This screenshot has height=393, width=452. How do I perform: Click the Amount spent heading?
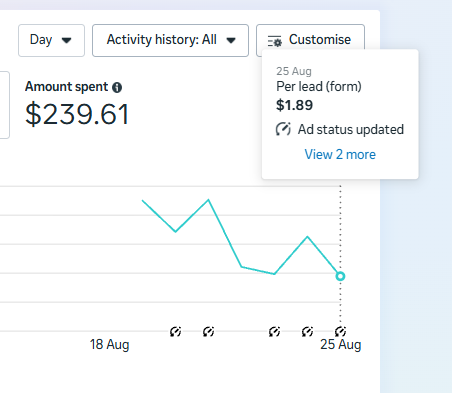click(67, 87)
